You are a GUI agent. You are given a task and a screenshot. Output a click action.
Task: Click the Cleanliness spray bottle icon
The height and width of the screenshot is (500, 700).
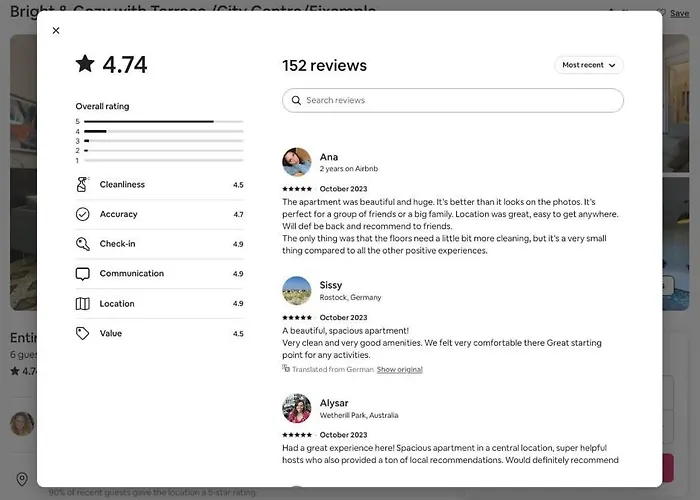83,184
